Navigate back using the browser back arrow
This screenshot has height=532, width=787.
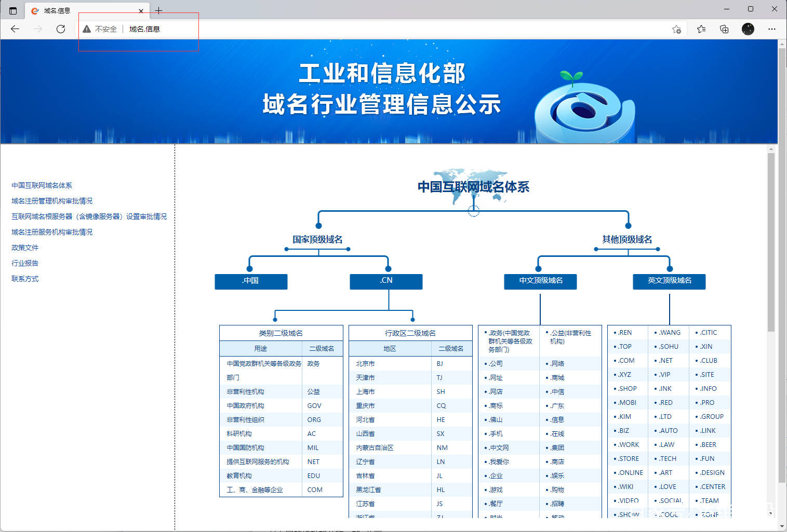tap(14, 29)
